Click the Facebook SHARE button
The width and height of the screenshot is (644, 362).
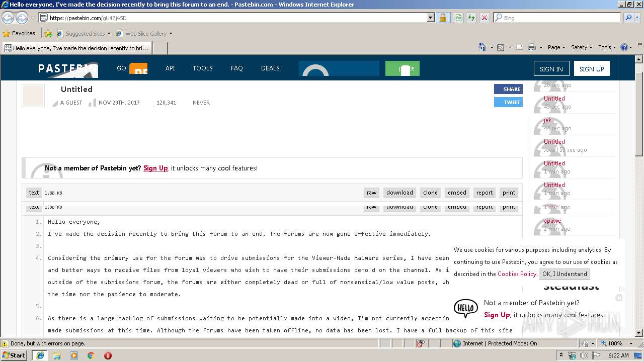[x=508, y=89]
